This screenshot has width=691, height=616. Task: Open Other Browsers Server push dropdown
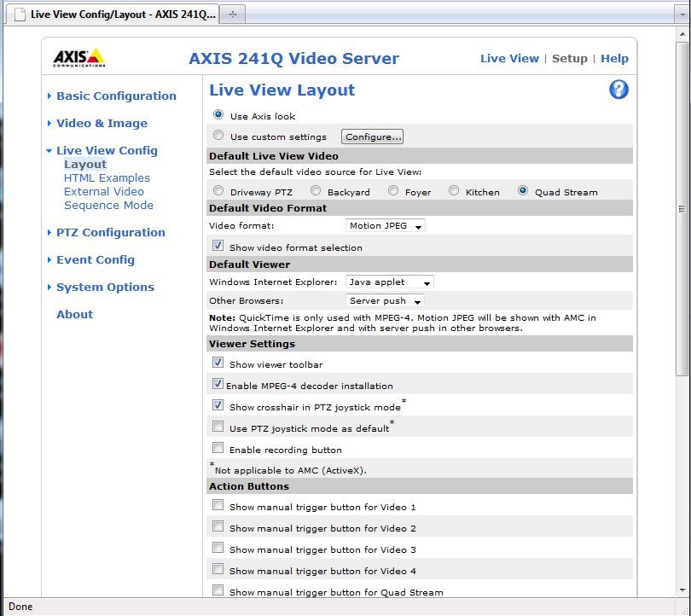[x=385, y=301]
